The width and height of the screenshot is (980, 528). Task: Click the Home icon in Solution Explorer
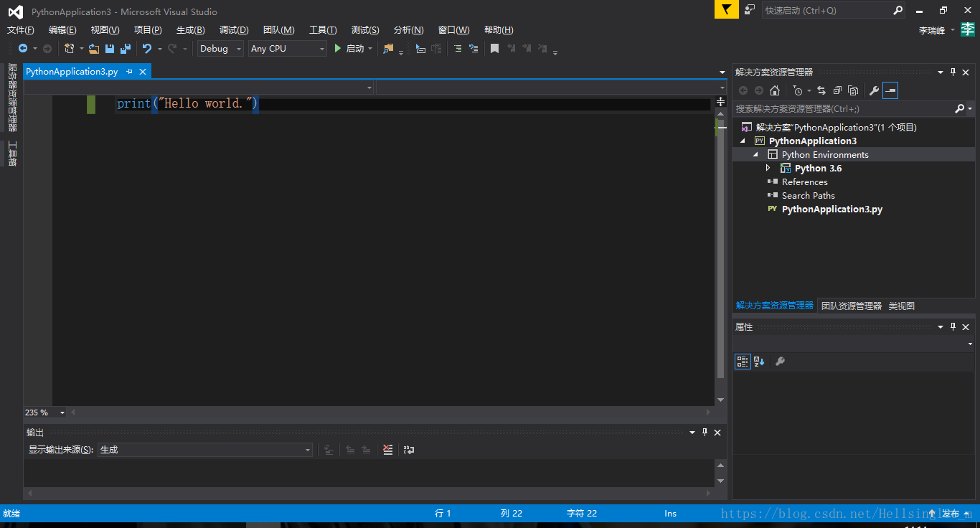[775, 90]
